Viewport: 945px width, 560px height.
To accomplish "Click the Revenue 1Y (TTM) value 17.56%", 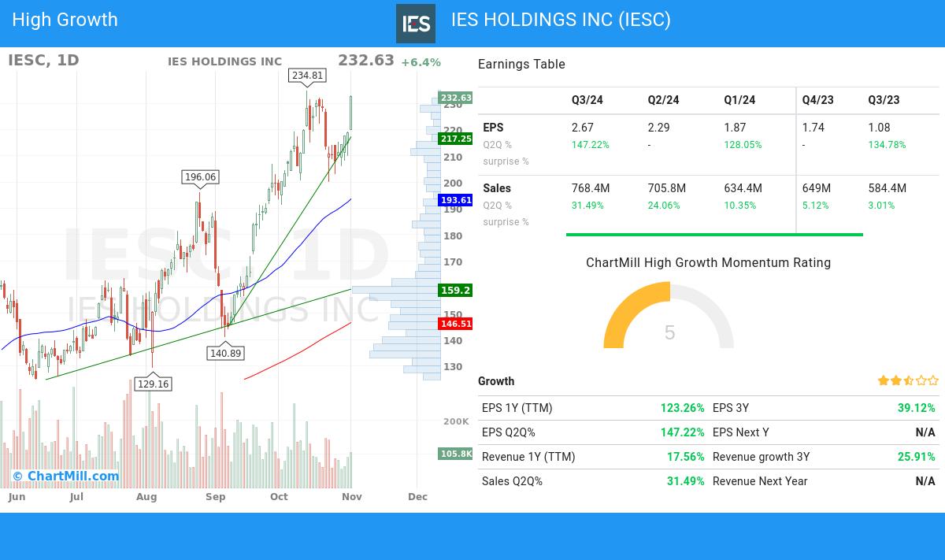I will point(686,457).
